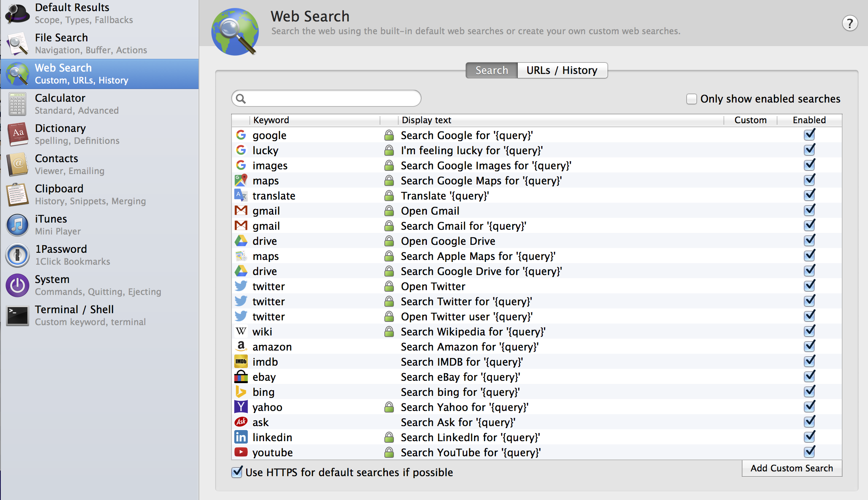The image size is (868, 500).
Task: Disable the translate search checkbox
Action: click(x=809, y=196)
